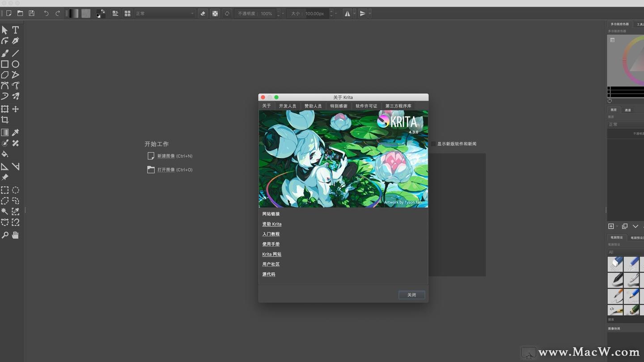The image size is (644, 362).
Task: Enable 显示新版软件和新闻 checkbox
Action: (433, 144)
